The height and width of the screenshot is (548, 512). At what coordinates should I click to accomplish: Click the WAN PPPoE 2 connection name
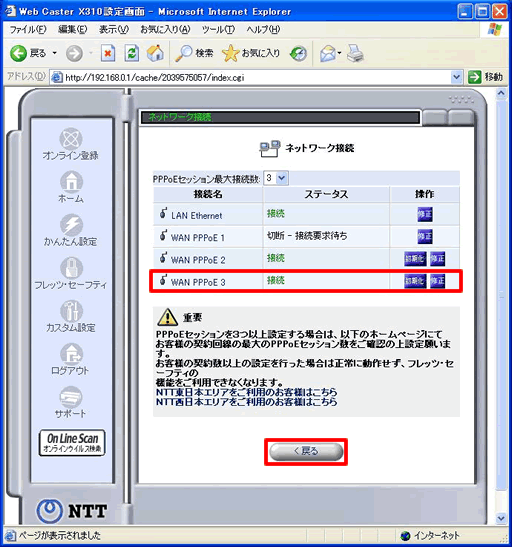coord(198,260)
